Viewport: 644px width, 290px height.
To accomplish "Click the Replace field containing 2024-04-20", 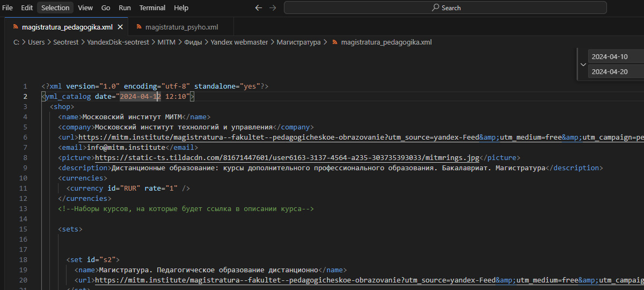I will [616, 71].
